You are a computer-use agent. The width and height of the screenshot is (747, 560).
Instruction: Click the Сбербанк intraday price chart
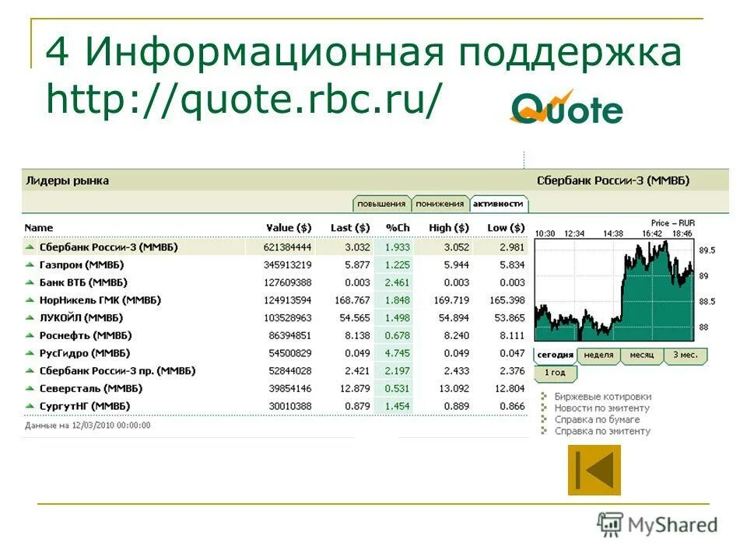[x=614, y=290]
